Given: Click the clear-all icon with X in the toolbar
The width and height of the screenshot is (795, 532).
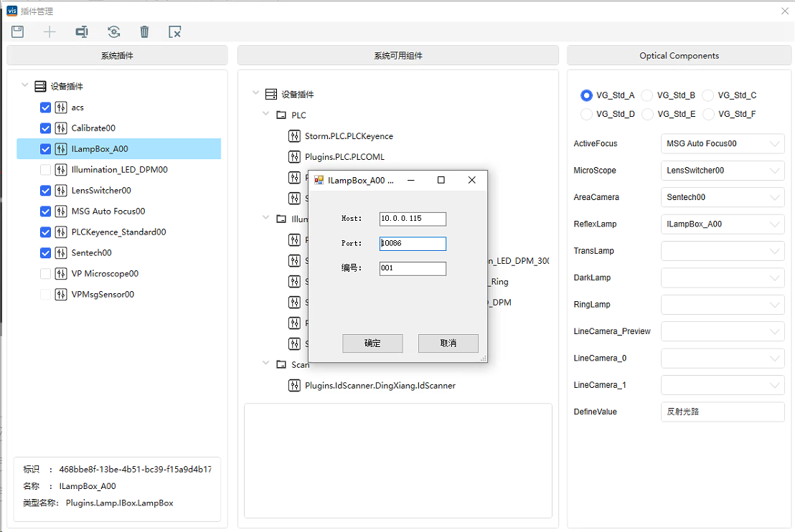Looking at the screenshot, I should (174, 32).
